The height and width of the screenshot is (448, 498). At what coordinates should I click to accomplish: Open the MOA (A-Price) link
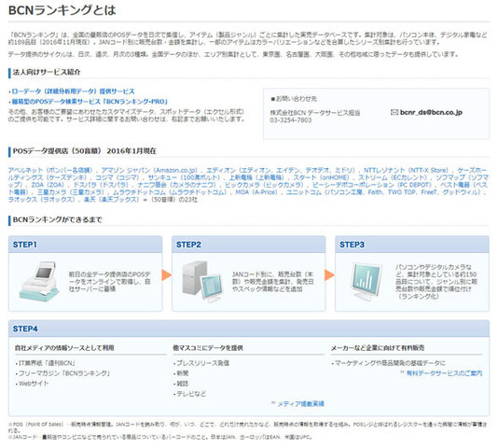[x=256, y=192]
